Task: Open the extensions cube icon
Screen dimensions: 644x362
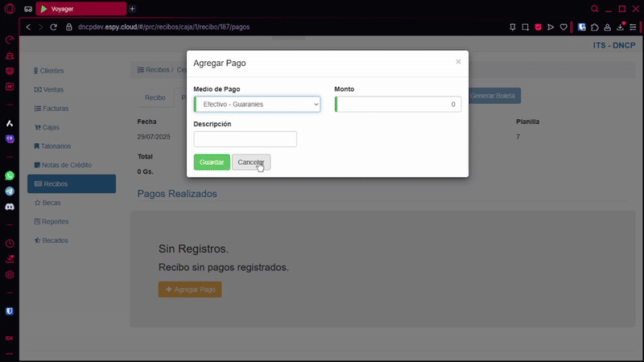Action: pyautogui.click(x=594, y=27)
